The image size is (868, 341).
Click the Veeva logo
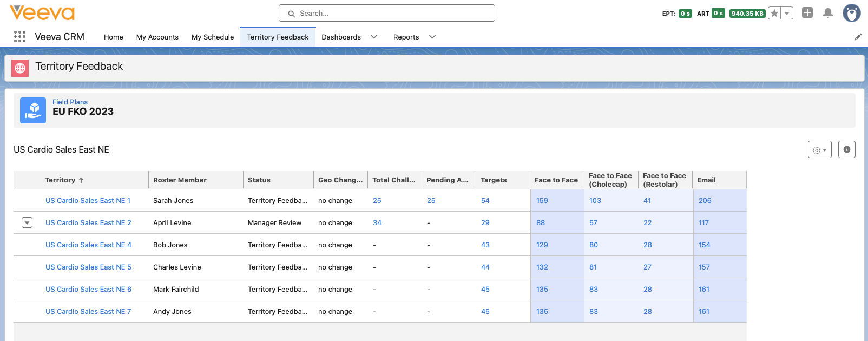coord(42,13)
